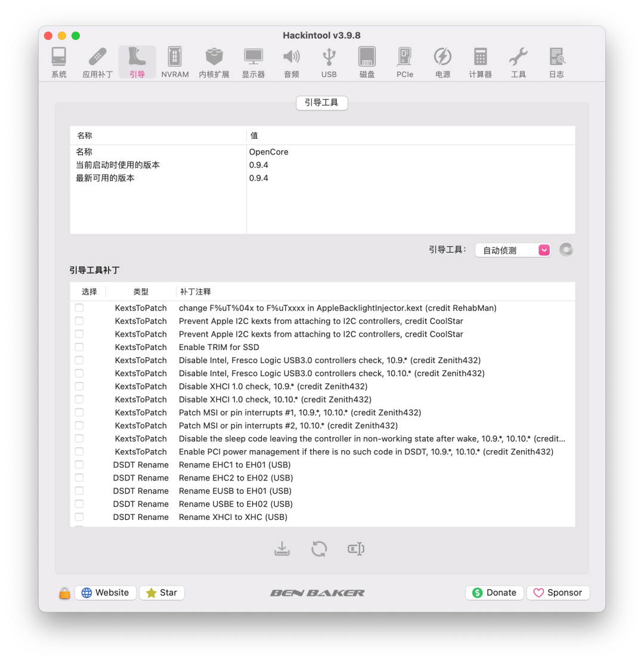Viewport: 644px width, 663px height.
Task: Open the 计算器 calculator section
Action: pyautogui.click(x=481, y=63)
